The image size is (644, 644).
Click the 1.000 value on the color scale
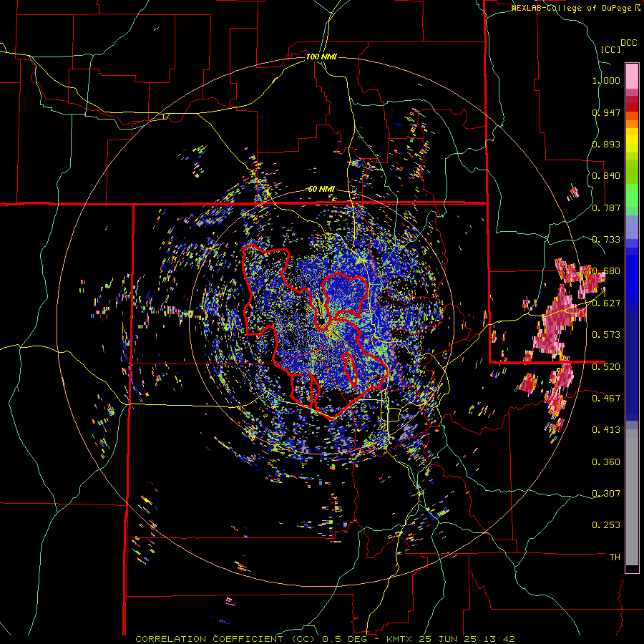click(x=606, y=80)
